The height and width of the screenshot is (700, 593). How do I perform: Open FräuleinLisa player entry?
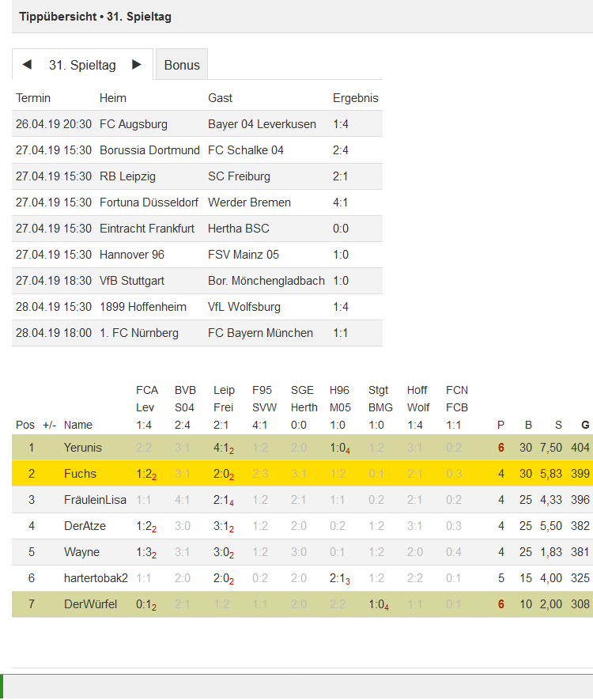click(95, 500)
